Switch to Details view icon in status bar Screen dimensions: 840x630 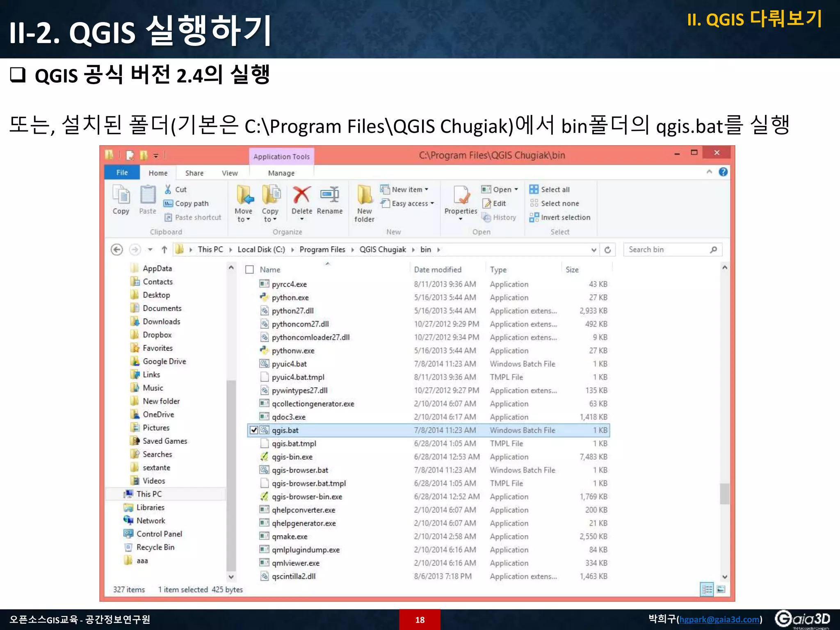pyautogui.click(x=707, y=589)
